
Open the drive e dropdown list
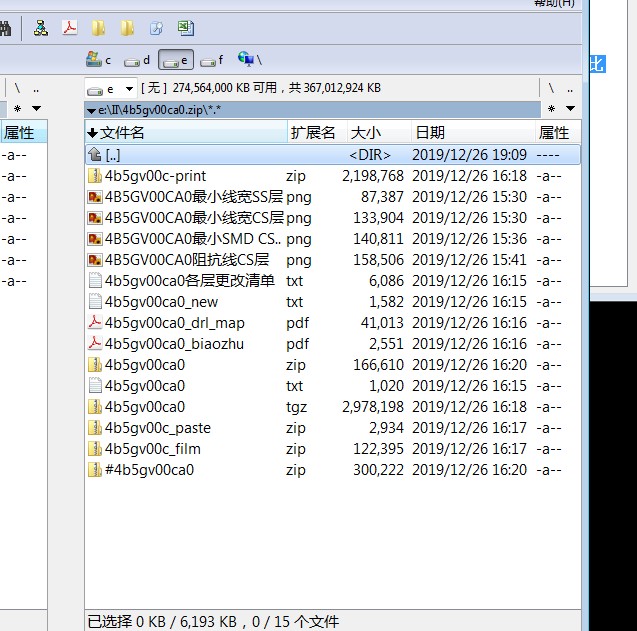[129, 89]
